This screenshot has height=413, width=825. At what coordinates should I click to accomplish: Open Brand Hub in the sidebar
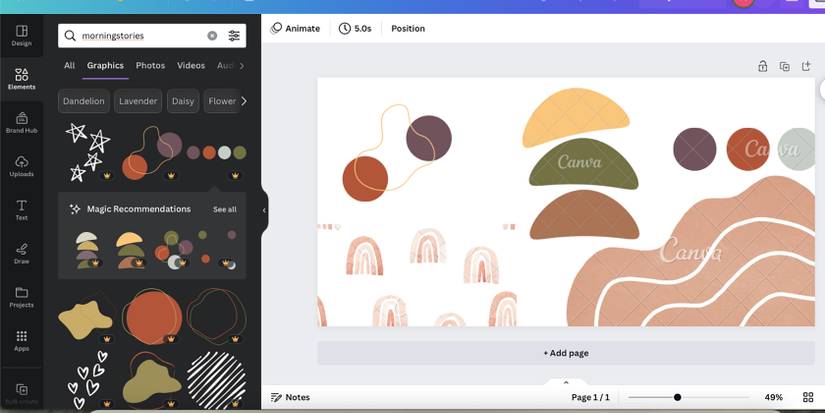pos(22,123)
